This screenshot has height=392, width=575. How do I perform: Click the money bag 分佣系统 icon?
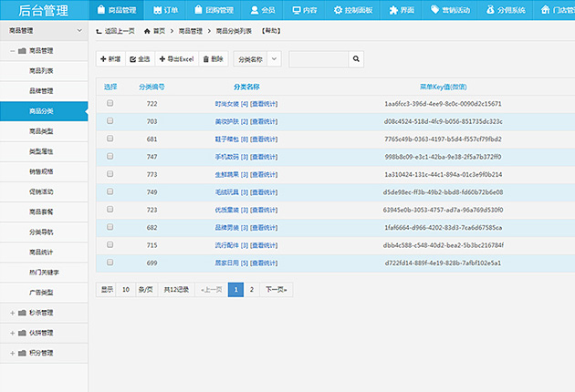(x=490, y=9)
